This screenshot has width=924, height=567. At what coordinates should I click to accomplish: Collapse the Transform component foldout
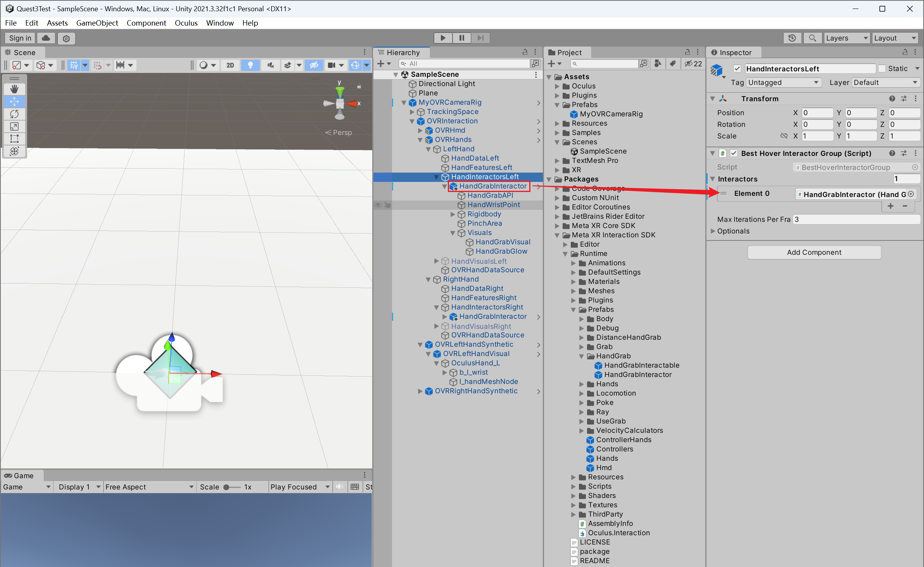[x=712, y=99]
